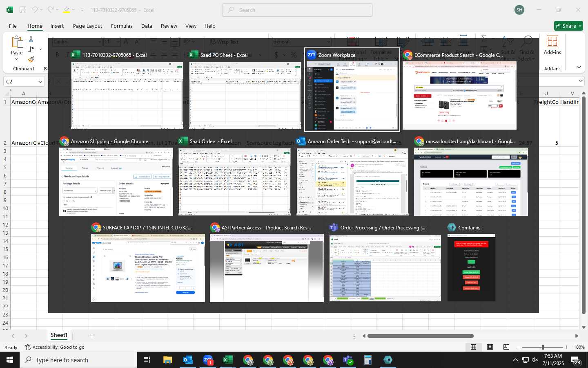
Task: Collapse the ribbon with the chevron
Action: coord(579,67)
